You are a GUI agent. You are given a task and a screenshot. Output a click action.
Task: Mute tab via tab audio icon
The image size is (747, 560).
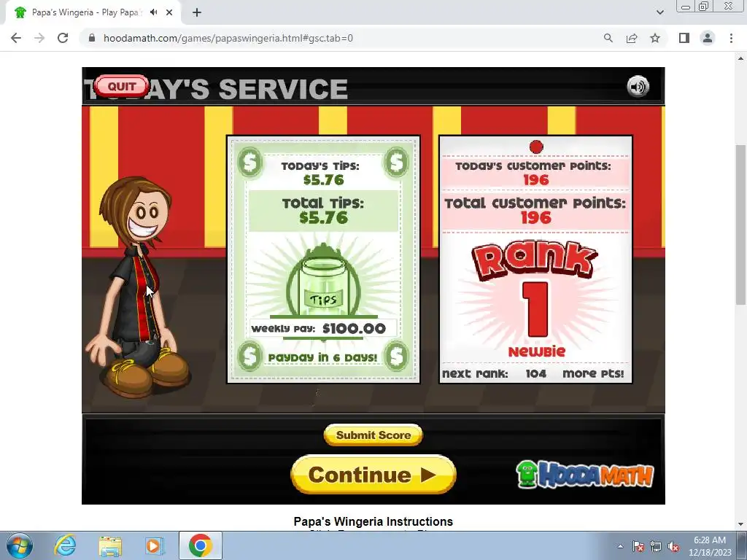tap(153, 12)
